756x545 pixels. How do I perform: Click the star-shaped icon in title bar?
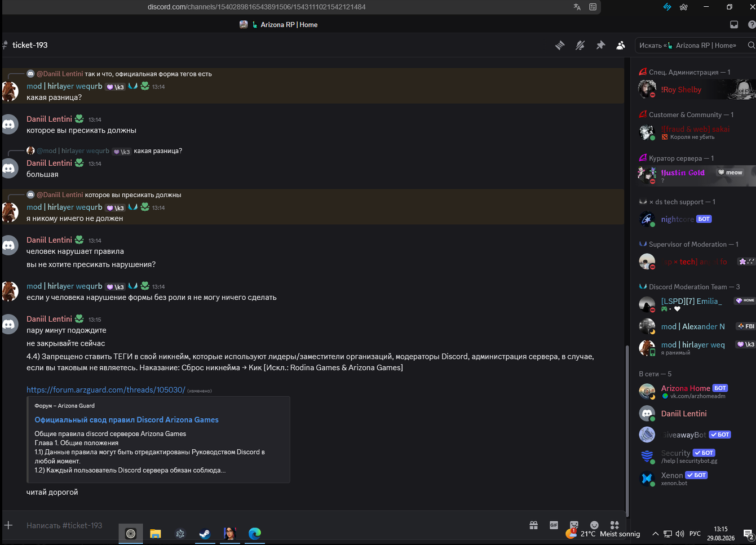pos(684,7)
